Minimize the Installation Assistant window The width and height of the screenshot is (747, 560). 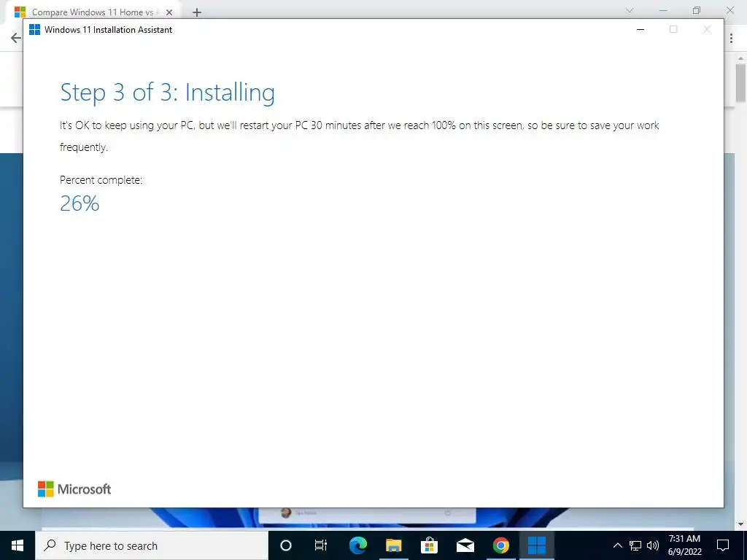tap(640, 29)
